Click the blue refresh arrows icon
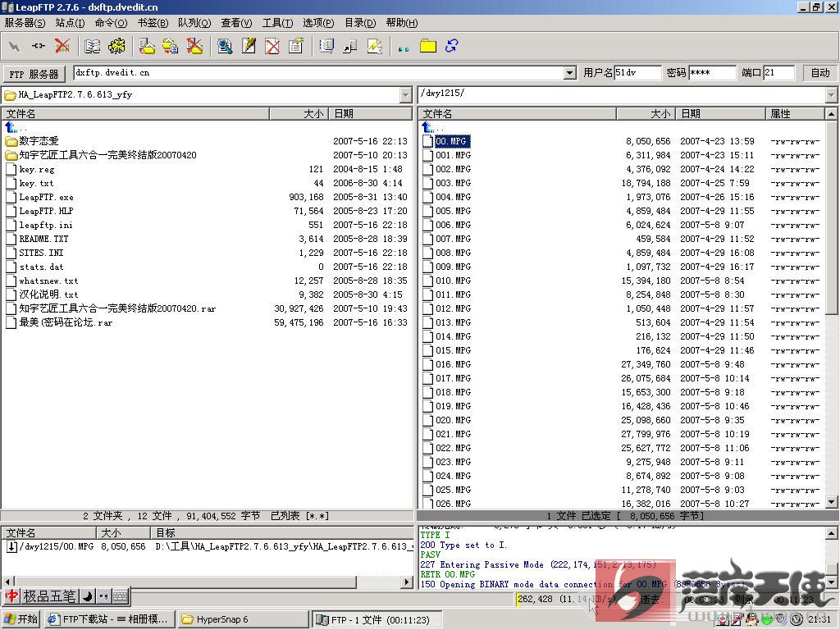This screenshot has height=630, width=840. tap(452, 47)
